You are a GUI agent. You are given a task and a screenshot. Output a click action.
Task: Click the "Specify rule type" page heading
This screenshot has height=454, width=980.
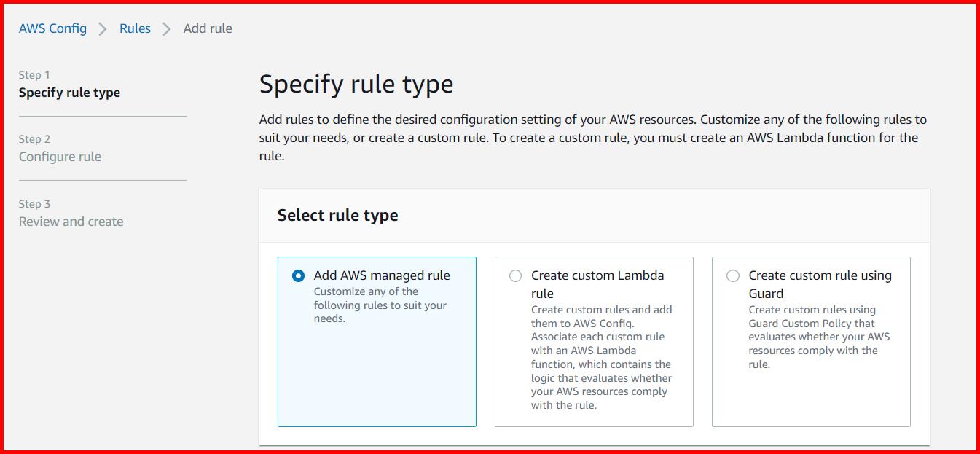[x=356, y=84]
